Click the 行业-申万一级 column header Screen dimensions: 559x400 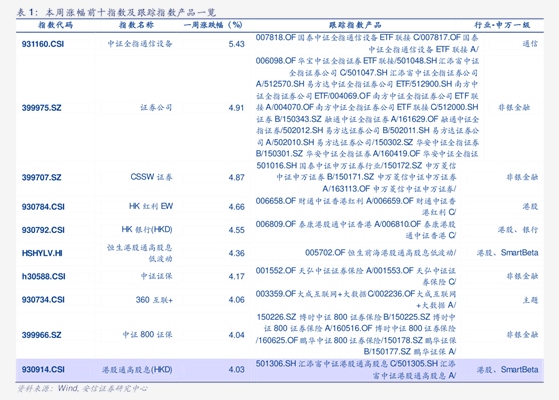point(502,25)
